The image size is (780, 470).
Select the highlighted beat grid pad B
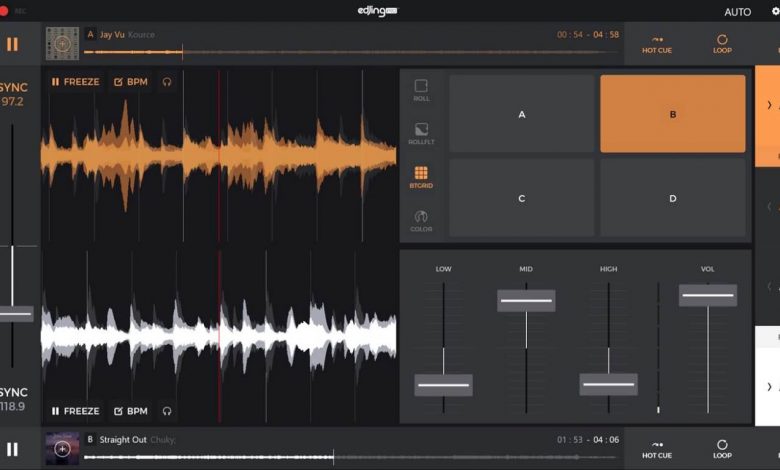tap(673, 114)
